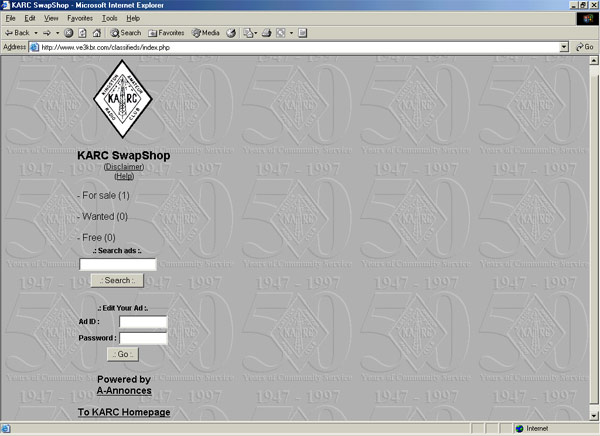Click the Back navigation button
The image size is (600, 436).
pyautogui.click(x=17, y=33)
